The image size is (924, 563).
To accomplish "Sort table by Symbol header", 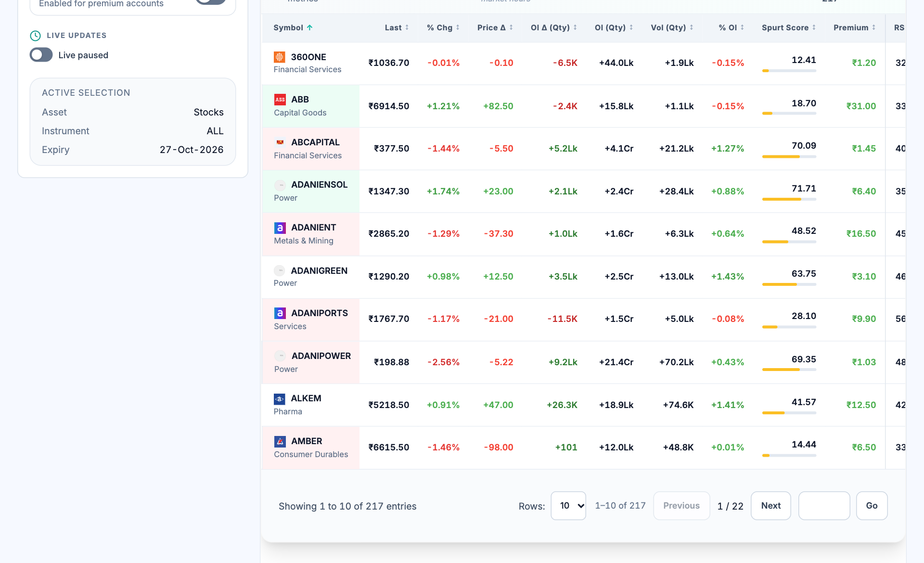I will (x=288, y=27).
